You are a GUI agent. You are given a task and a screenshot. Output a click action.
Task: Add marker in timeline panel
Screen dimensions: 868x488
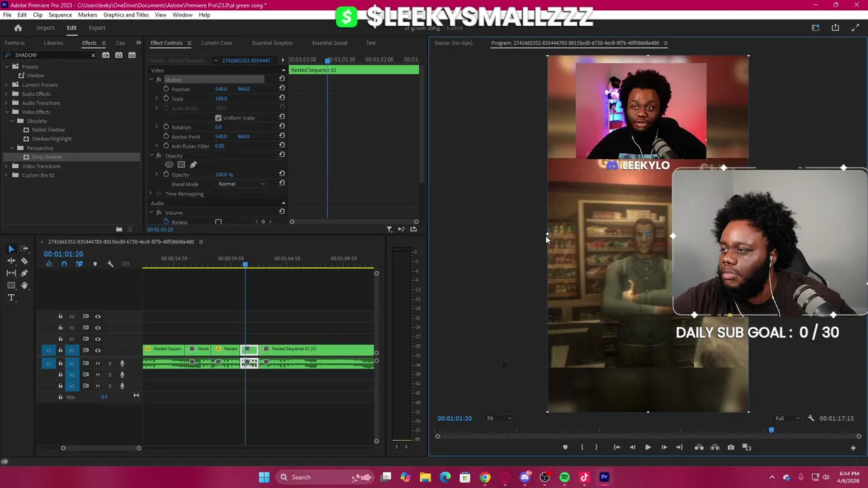(x=95, y=264)
